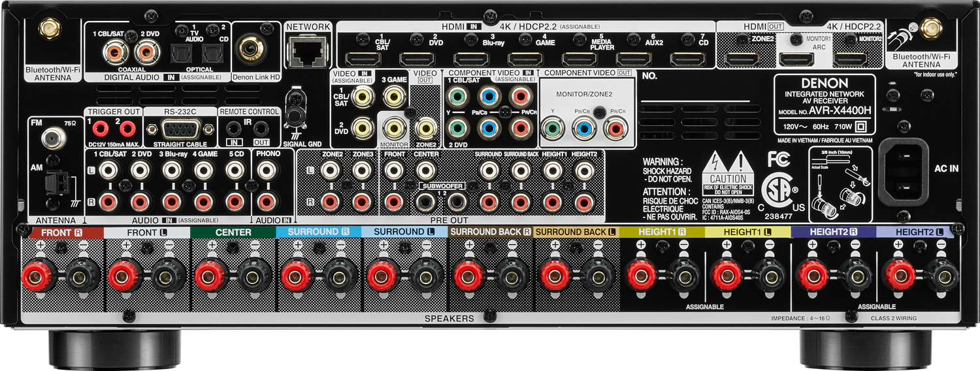Click the FCC certification logo

pyautogui.click(x=779, y=160)
